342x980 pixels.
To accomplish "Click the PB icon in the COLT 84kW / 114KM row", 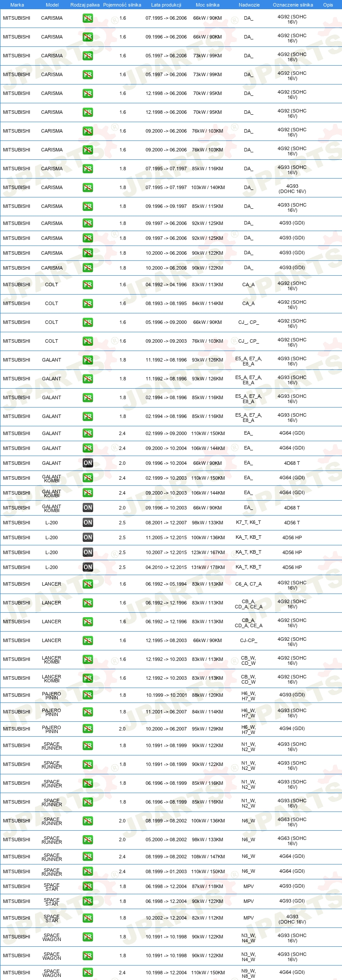I will [88, 304].
